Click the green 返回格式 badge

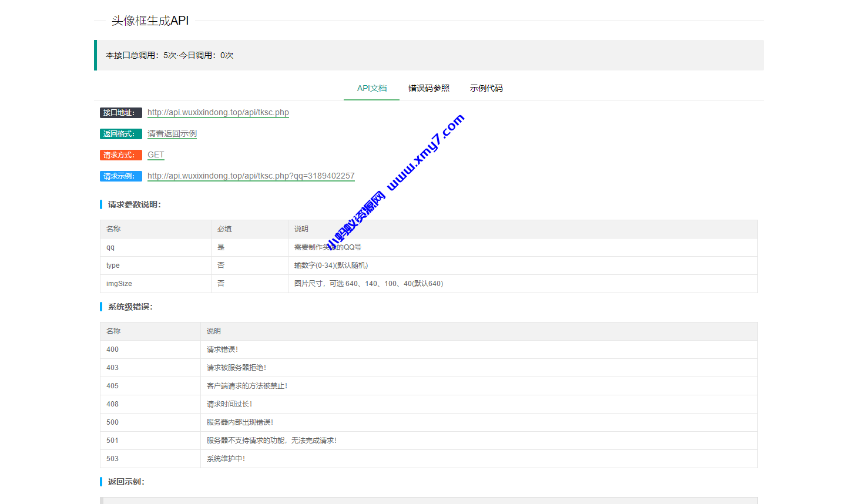click(120, 133)
